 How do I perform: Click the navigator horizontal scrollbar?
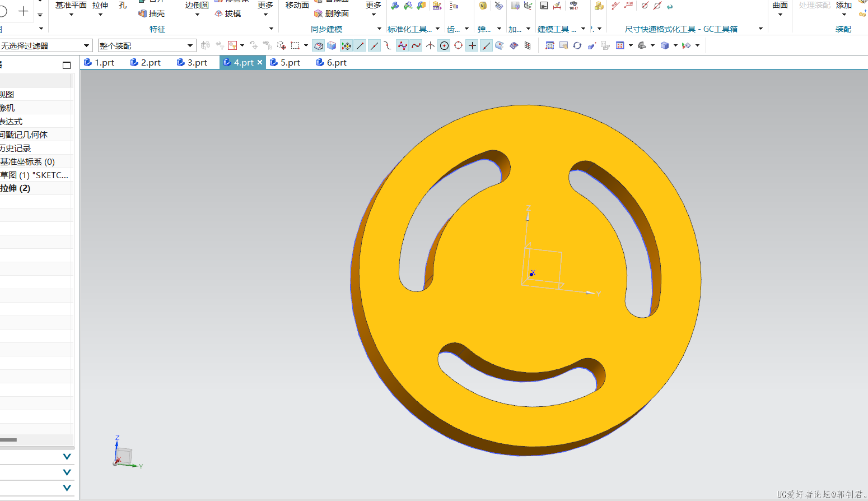pos(8,440)
